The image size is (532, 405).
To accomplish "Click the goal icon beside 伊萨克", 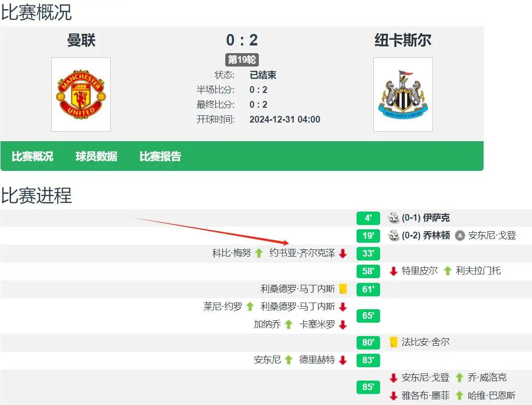I will [x=393, y=218].
